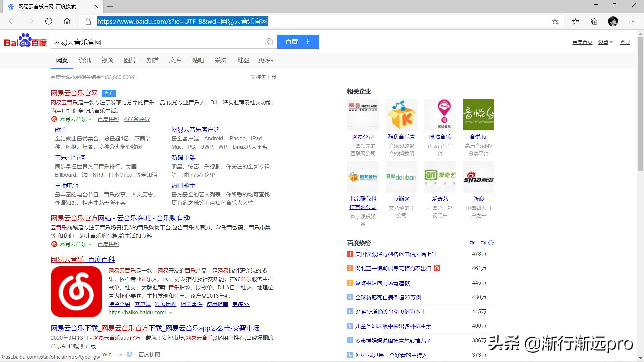The width and height of the screenshot is (644, 362).
Task: Click the camera image search icon
Action: point(268,42)
